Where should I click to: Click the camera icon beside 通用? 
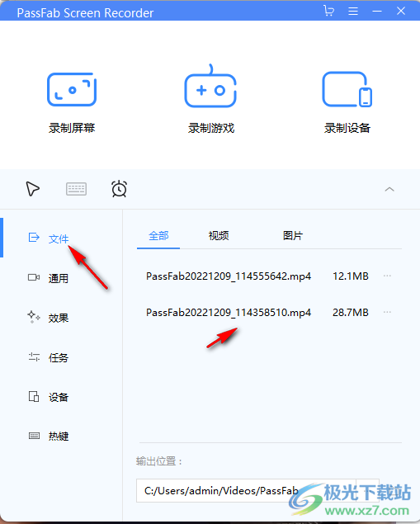(x=34, y=277)
